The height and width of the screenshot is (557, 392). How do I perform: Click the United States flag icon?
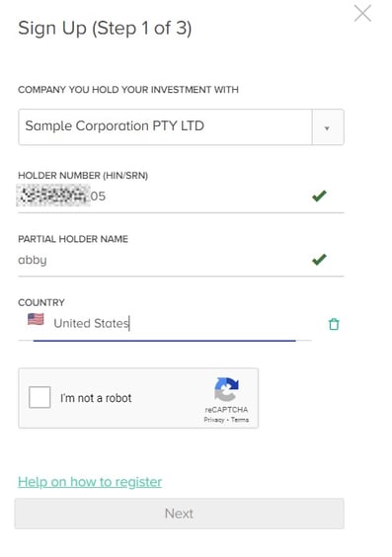[36, 319]
